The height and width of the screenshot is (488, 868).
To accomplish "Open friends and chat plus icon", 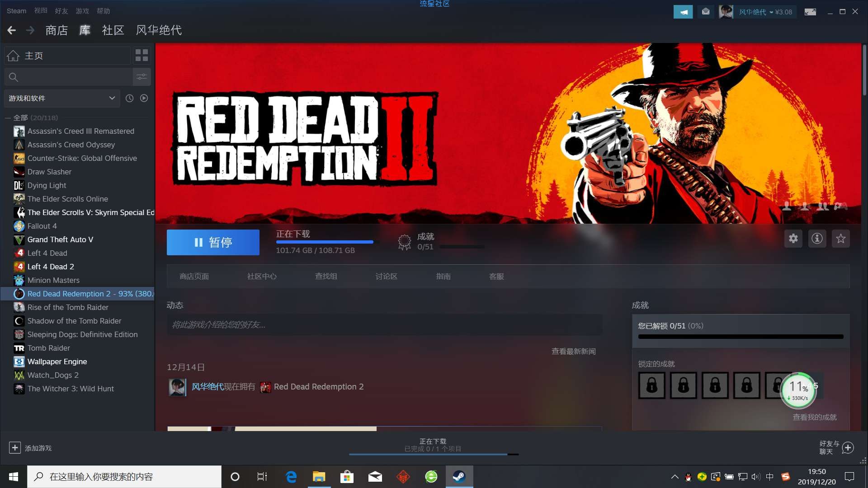I will tap(848, 448).
